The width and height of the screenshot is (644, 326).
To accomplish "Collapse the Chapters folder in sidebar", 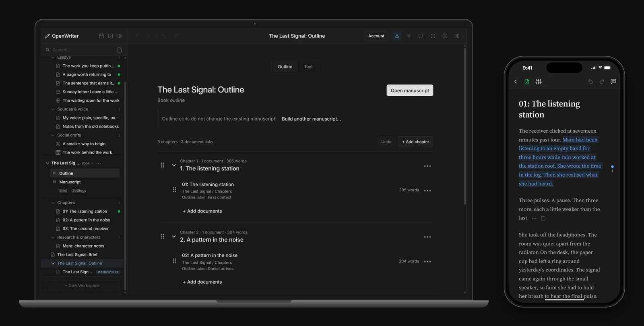I will tap(53, 203).
